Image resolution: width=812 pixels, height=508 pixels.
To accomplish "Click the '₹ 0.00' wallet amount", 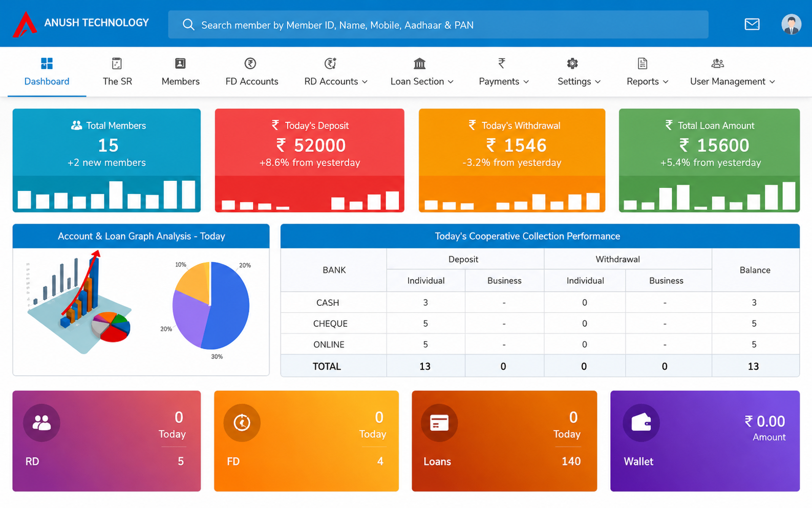I will [x=764, y=421].
